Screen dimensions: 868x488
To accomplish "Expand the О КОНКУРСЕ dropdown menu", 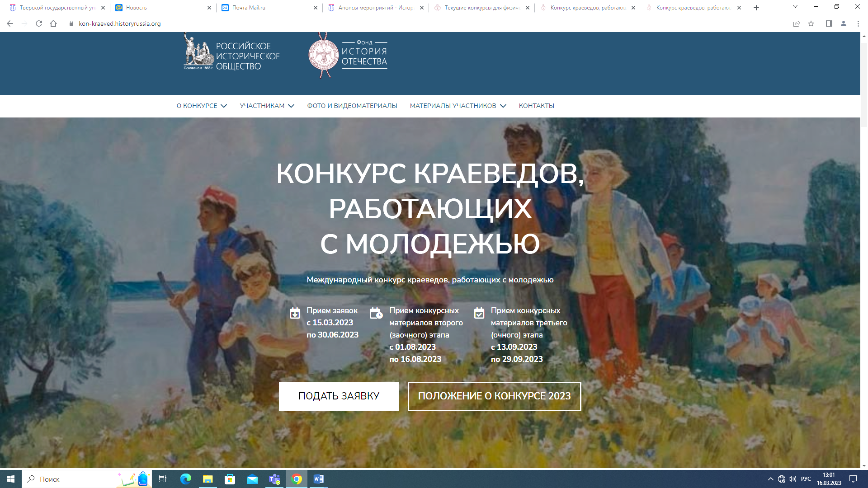I will 202,106.
